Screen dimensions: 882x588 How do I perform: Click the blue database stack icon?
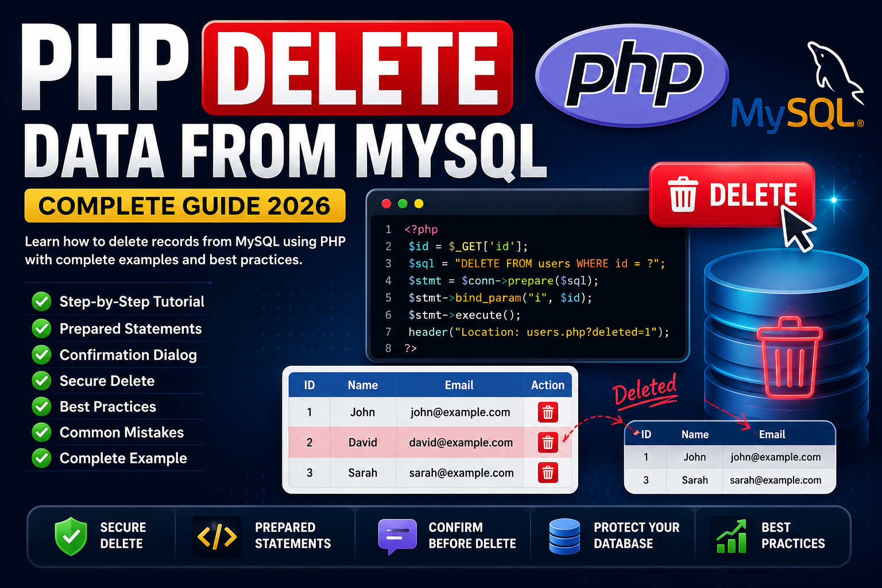[x=564, y=536]
